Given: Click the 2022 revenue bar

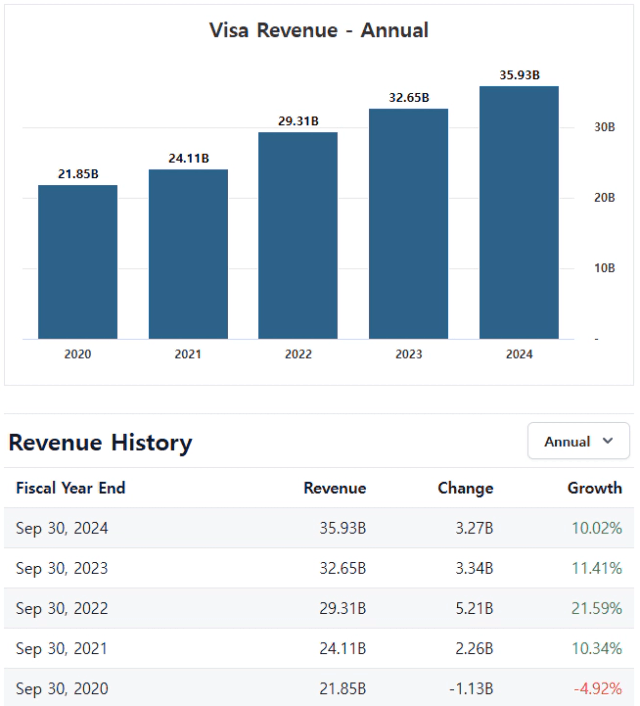Looking at the screenshot, I should click(x=298, y=235).
